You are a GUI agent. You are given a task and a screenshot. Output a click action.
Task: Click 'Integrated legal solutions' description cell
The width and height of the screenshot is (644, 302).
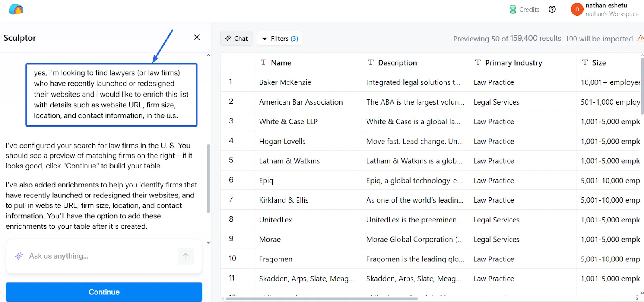click(415, 82)
